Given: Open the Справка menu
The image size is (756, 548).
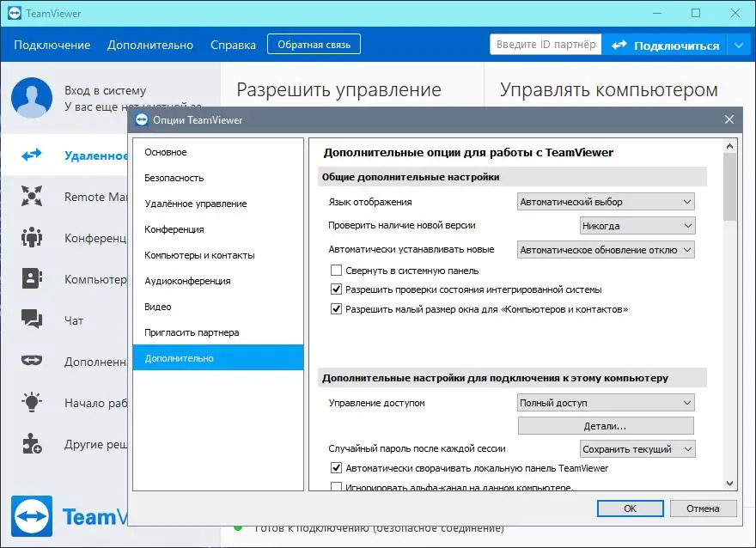Looking at the screenshot, I should coord(233,45).
